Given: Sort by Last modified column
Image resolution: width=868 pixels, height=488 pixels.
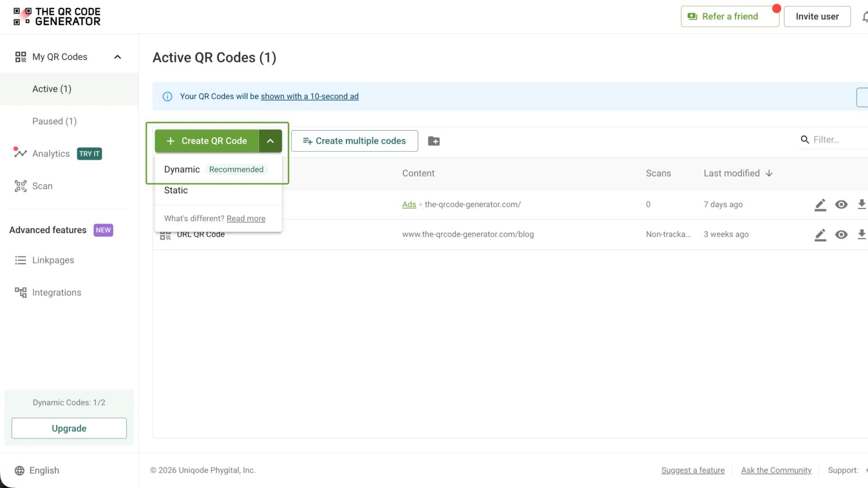Looking at the screenshot, I should point(731,173).
